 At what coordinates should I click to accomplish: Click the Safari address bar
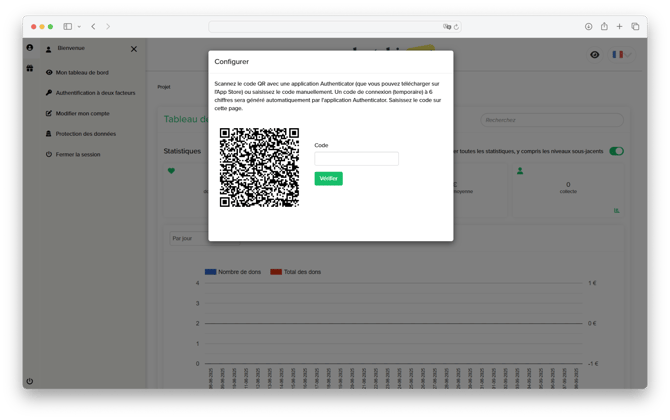[335, 26]
